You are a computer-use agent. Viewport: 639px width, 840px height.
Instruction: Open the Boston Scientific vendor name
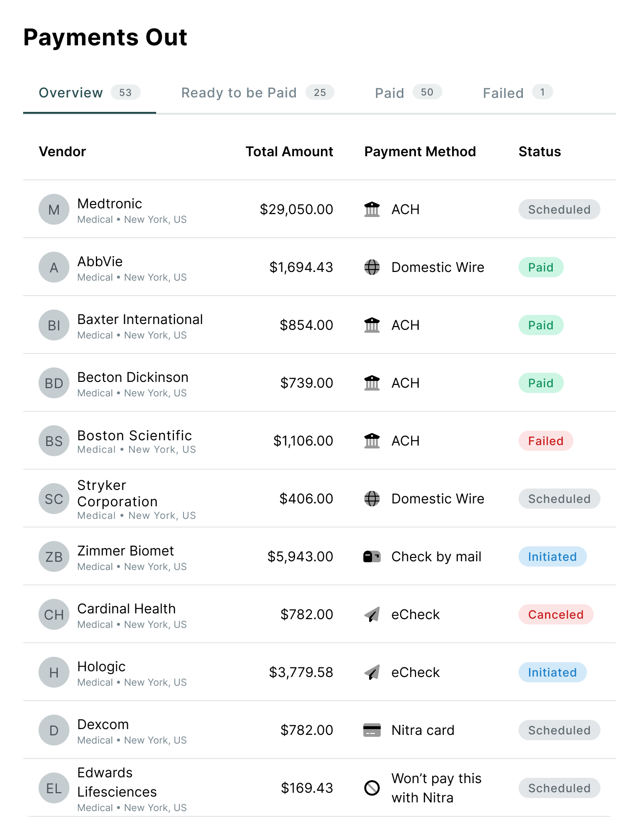[134, 435]
